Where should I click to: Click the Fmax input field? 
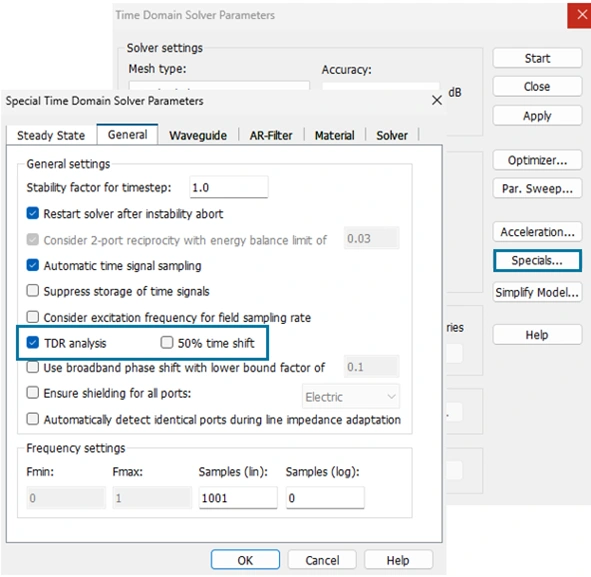pyautogui.click(x=152, y=498)
